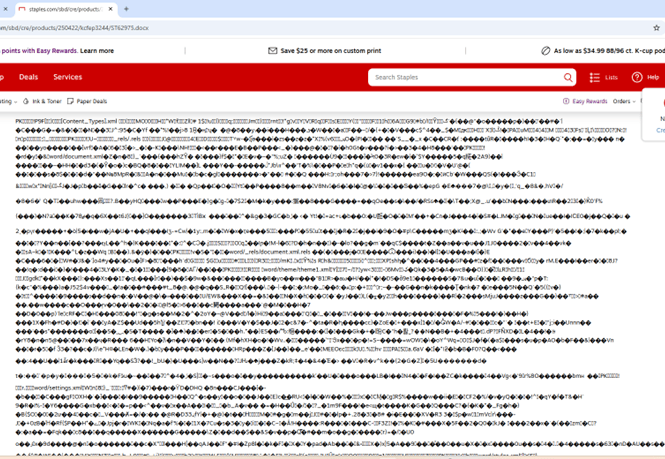Click the Help question mark icon

[637, 77]
